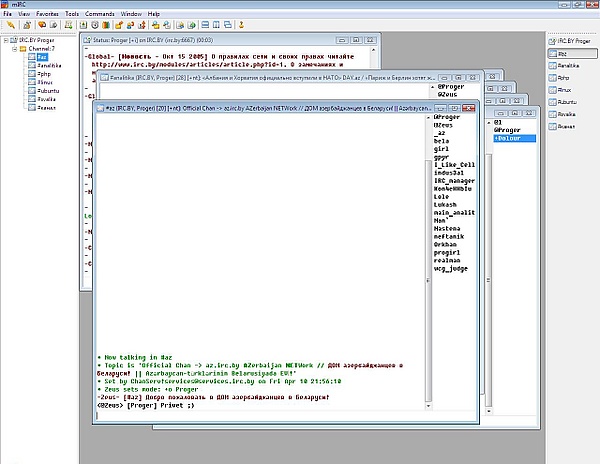
Task: Switch to IRC.BY Proger in right switchbar
Action: [x=572, y=40]
